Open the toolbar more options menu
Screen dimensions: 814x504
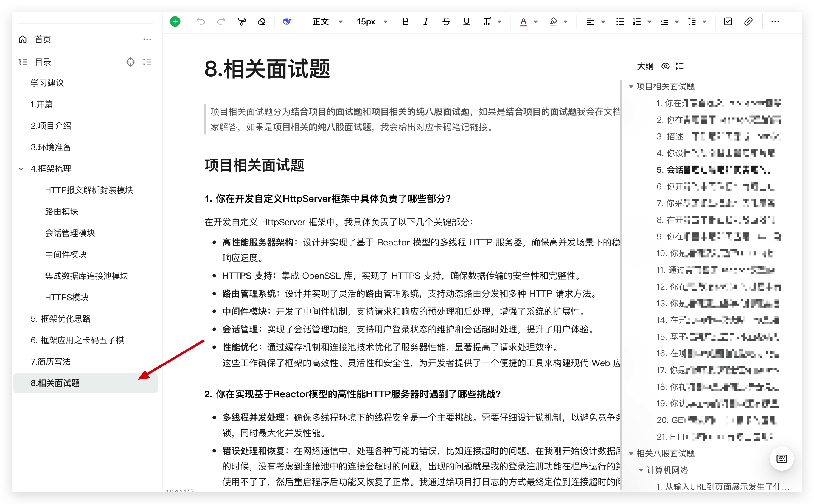(775, 22)
